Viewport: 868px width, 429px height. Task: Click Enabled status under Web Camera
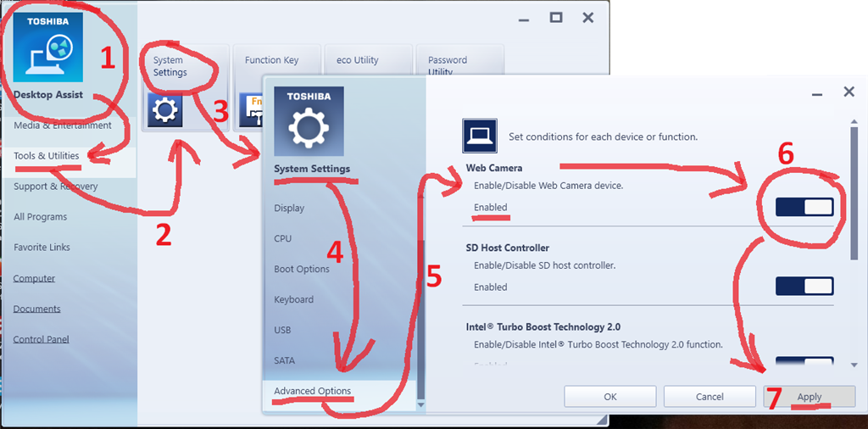pyautogui.click(x=491, y=208)
